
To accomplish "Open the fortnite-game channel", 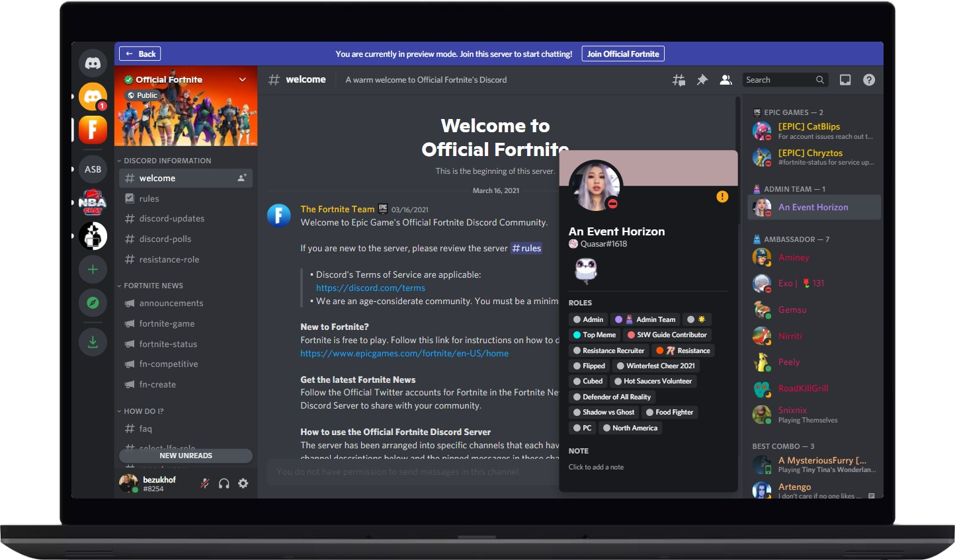I will [x=186, y=324].
